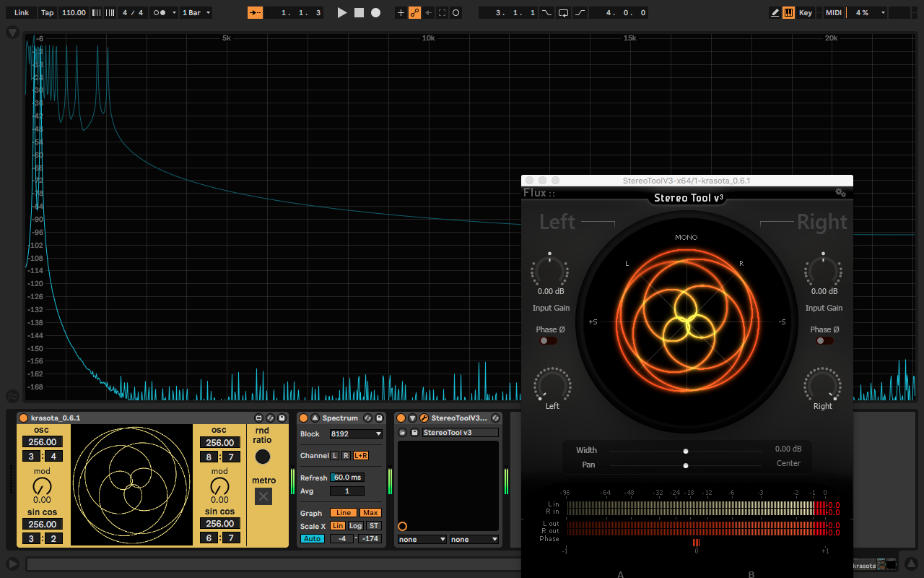This screenshot has height=578, width=924.
Task: Click the Stop transport button
Action: pyautogui.click(x=359, y=13)
